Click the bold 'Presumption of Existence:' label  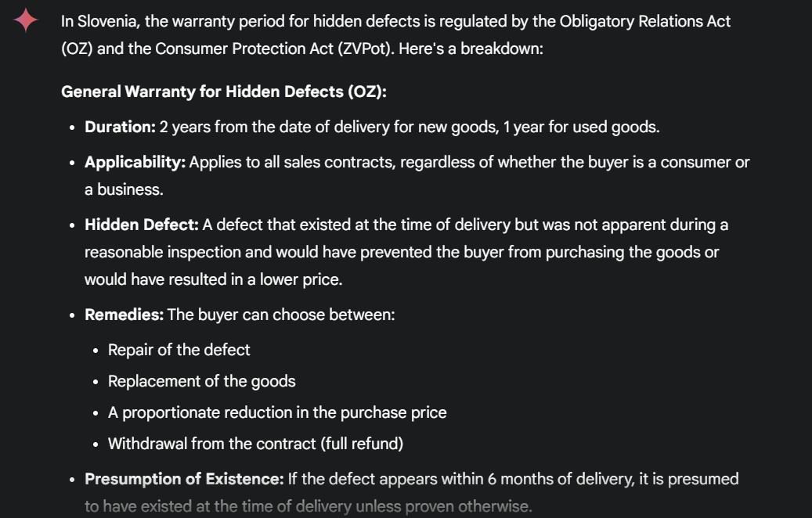click(x=184, y=479)
